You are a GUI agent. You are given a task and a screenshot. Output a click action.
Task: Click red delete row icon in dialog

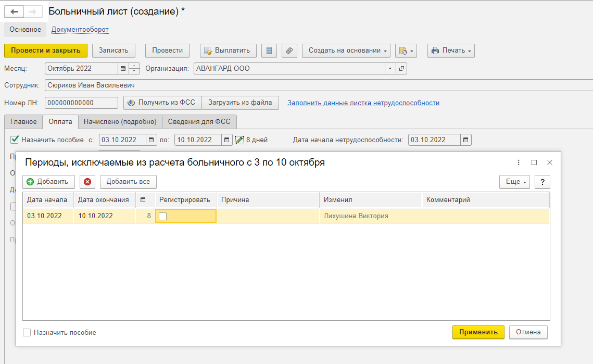point(87,182)
